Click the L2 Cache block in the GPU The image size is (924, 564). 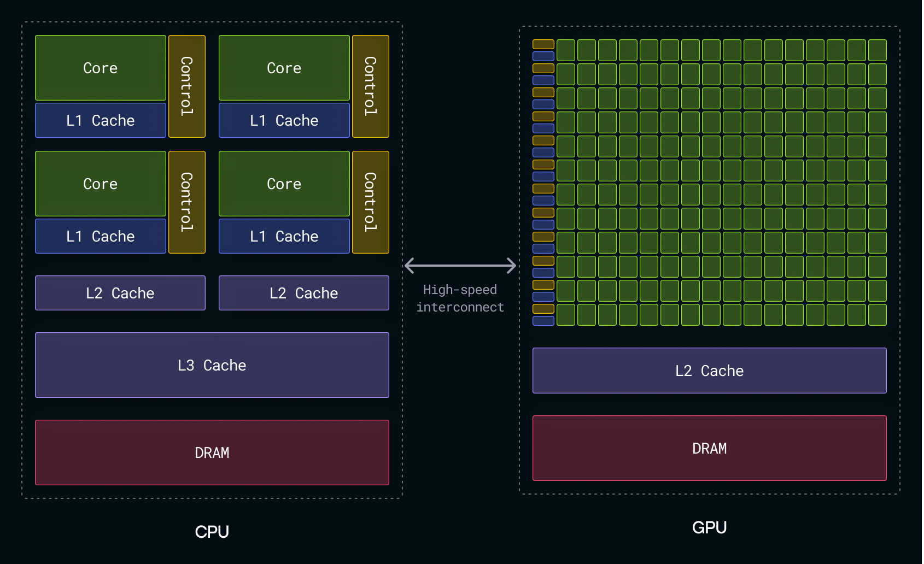click(x=710, y=371)
